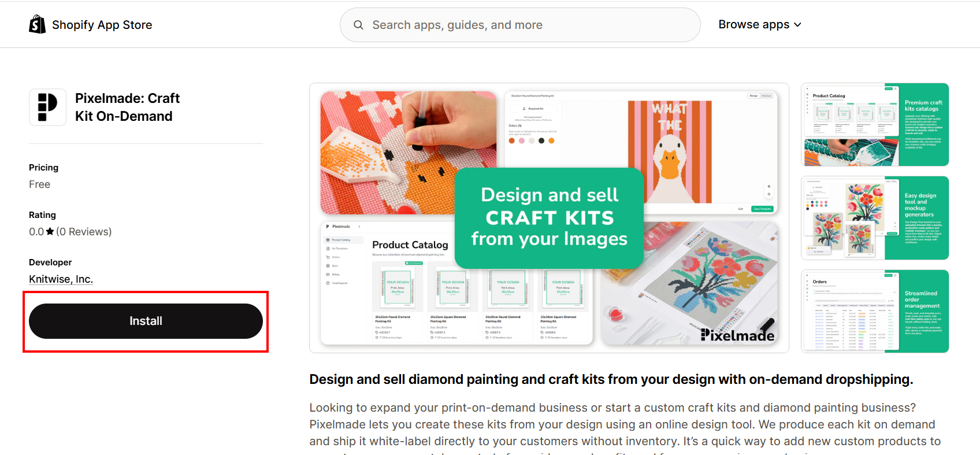
Task: Open the Browse apps menu
Action: pyautogui.click(x=760, y=24)
